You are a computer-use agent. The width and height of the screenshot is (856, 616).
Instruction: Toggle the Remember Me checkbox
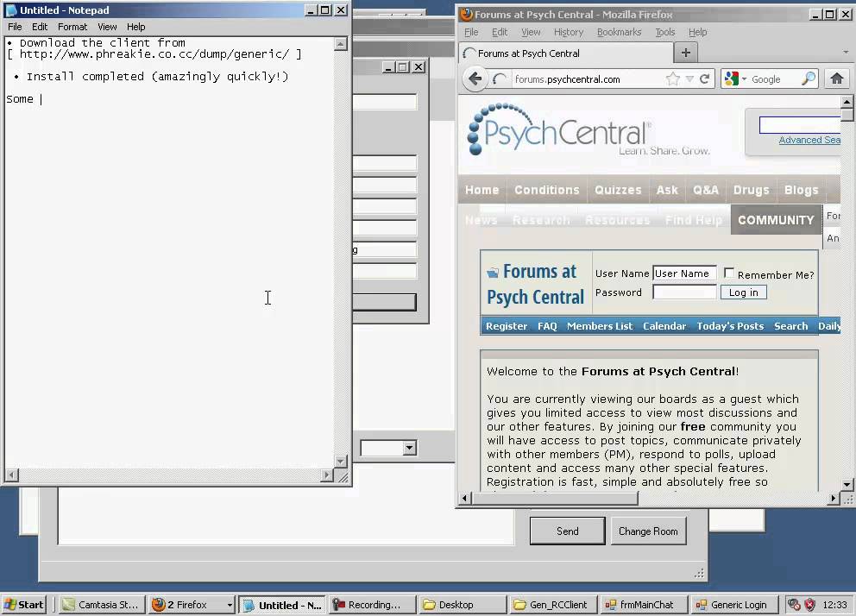coord(729,273)
